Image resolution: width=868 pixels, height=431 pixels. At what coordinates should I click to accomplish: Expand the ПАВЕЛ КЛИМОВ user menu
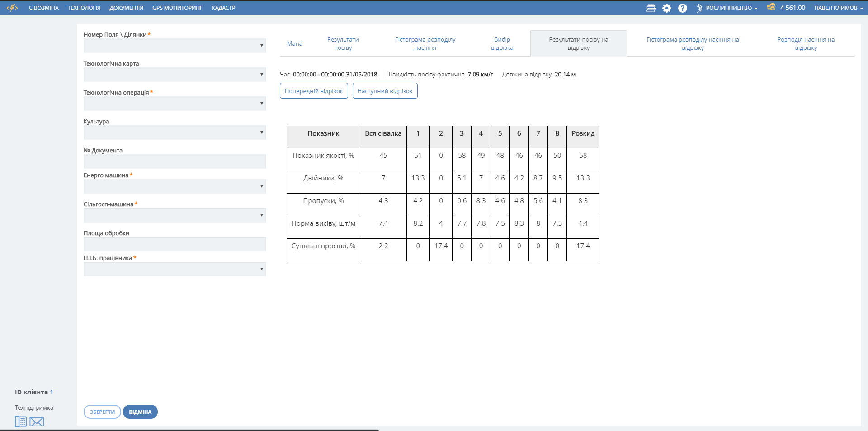click(x=838, y=8)
